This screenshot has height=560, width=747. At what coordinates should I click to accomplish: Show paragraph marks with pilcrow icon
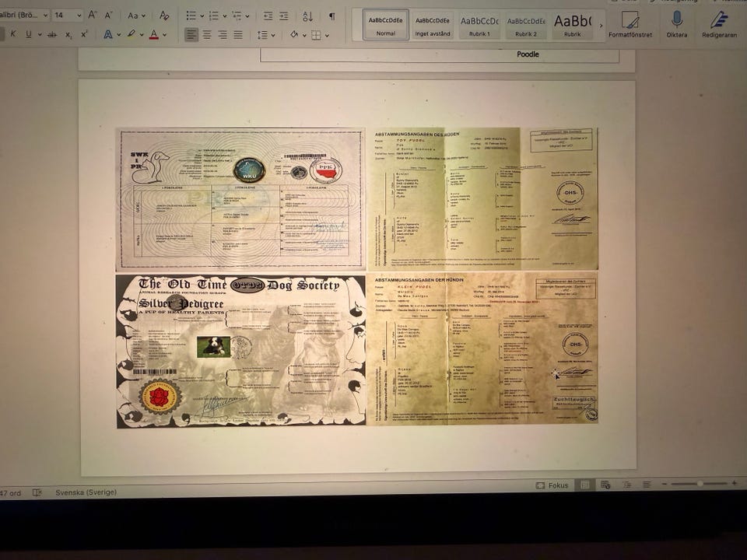[x=331, y=16]
